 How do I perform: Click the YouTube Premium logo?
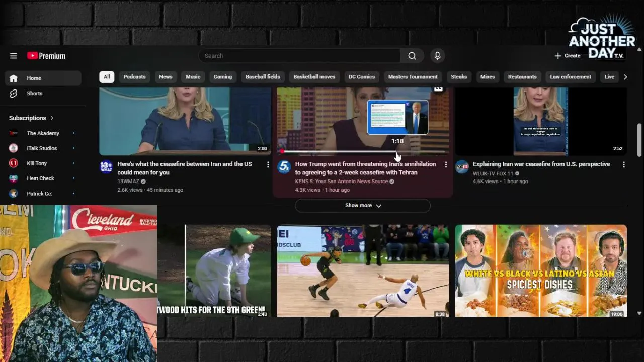tap(46, 56)
